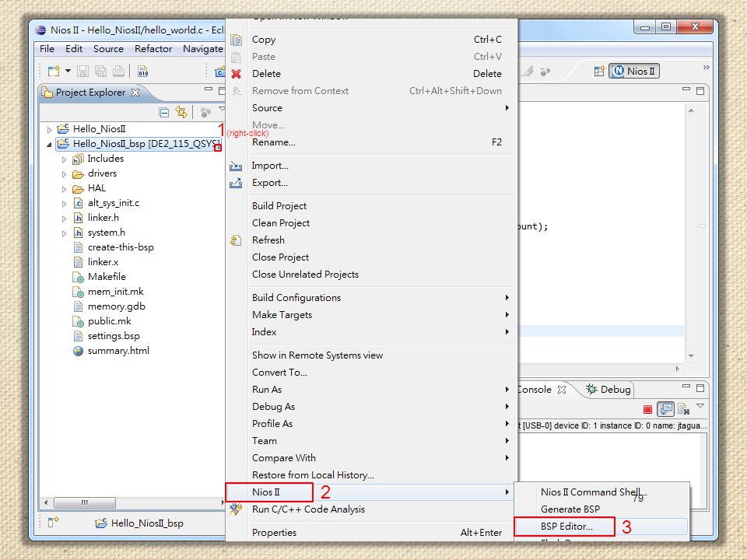Click the Print toolbar icon

[118, 72]
